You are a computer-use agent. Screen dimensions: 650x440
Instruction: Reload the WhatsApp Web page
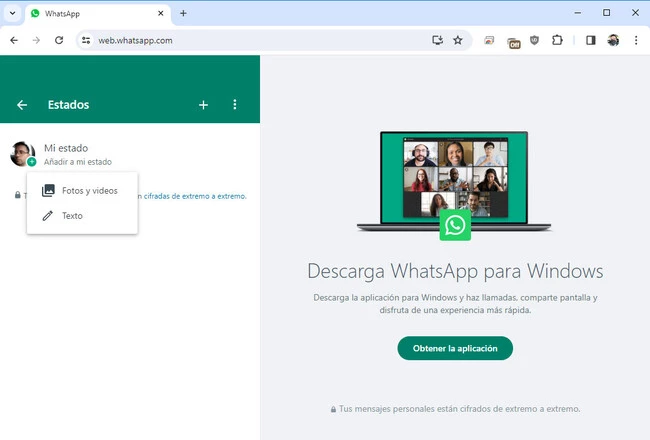(x=59, y=40)
